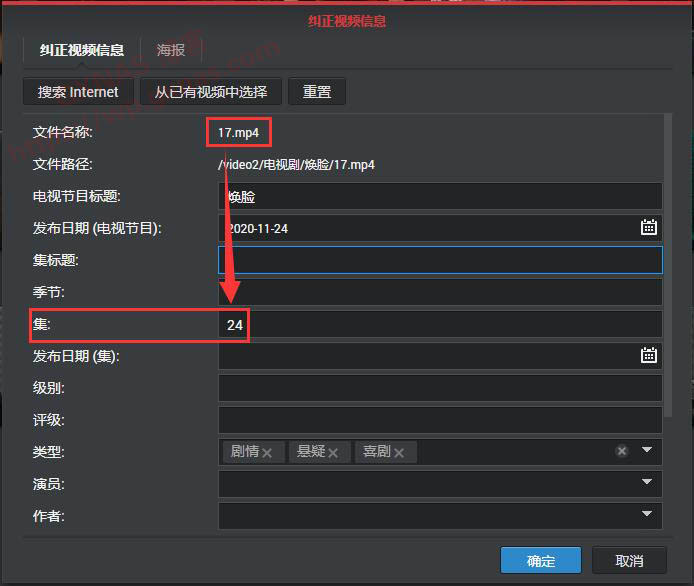
Task: Open calendar picker for episode release date
Action: click(649, 356)
